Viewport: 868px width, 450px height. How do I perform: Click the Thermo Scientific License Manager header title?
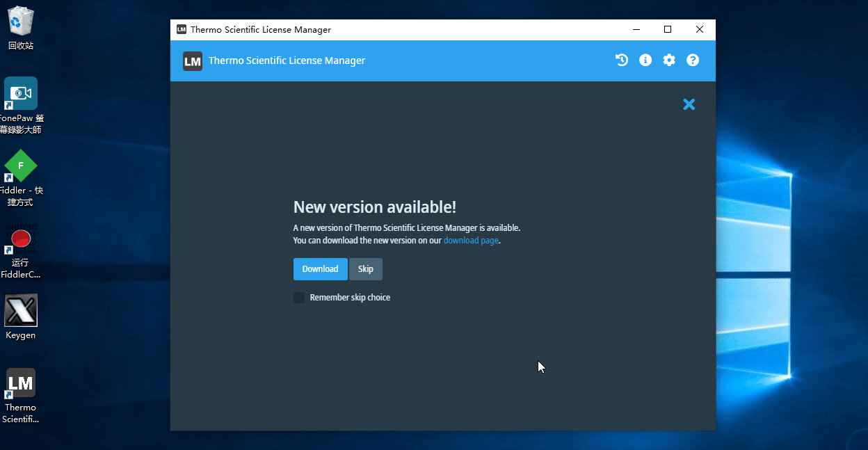click(x=287, y=61)
